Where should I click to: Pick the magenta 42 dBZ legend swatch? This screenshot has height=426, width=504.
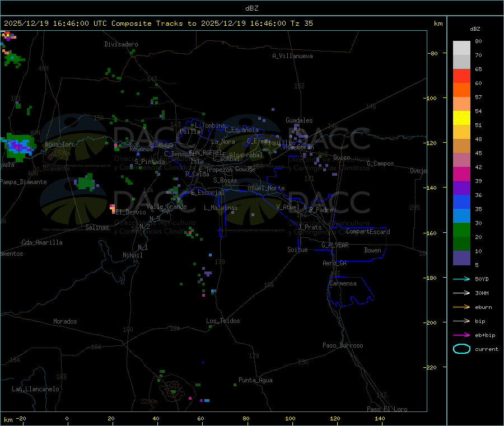(461, 174)
